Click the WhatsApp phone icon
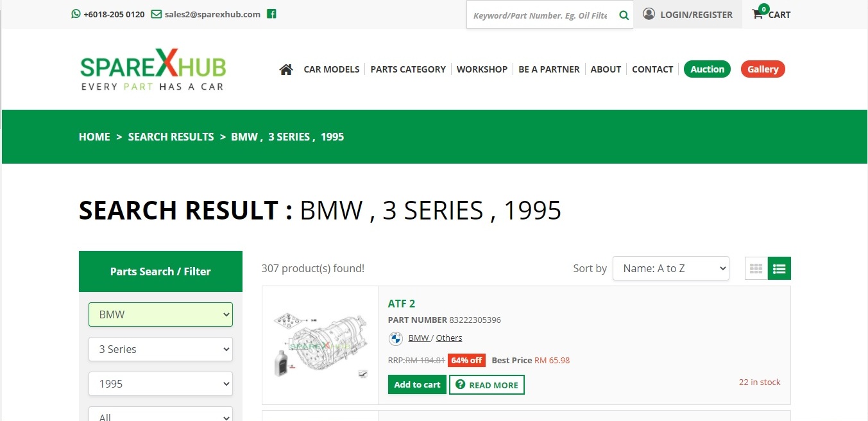This screenshot has width=868, height=421. click(76, 14)
